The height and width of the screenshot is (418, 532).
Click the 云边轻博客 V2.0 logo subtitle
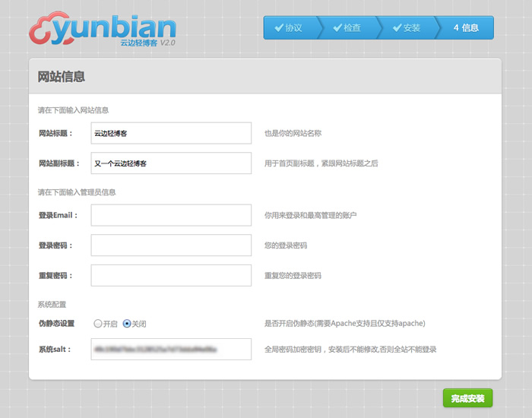click(x=147, y=43)
